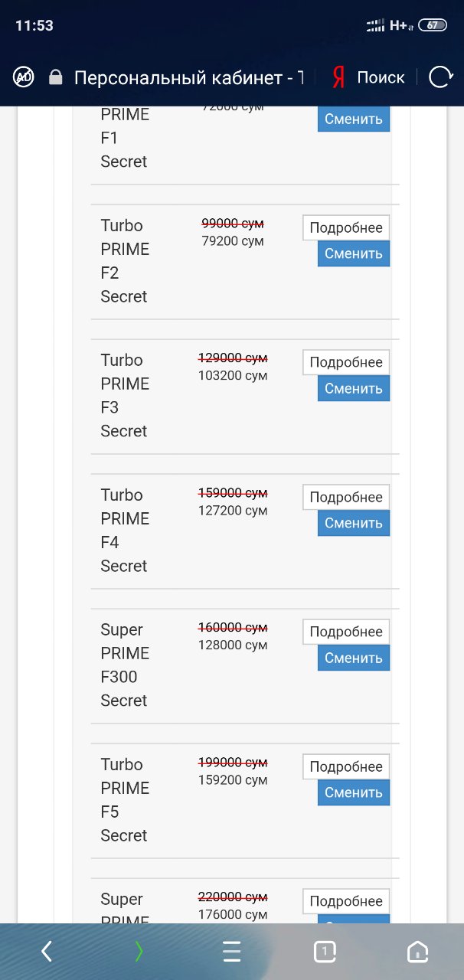Open Подробнее for Super PRIME F300 Secret
This screenshot has width=464, height=980.
pyautogui.click(x=346, y=632)
